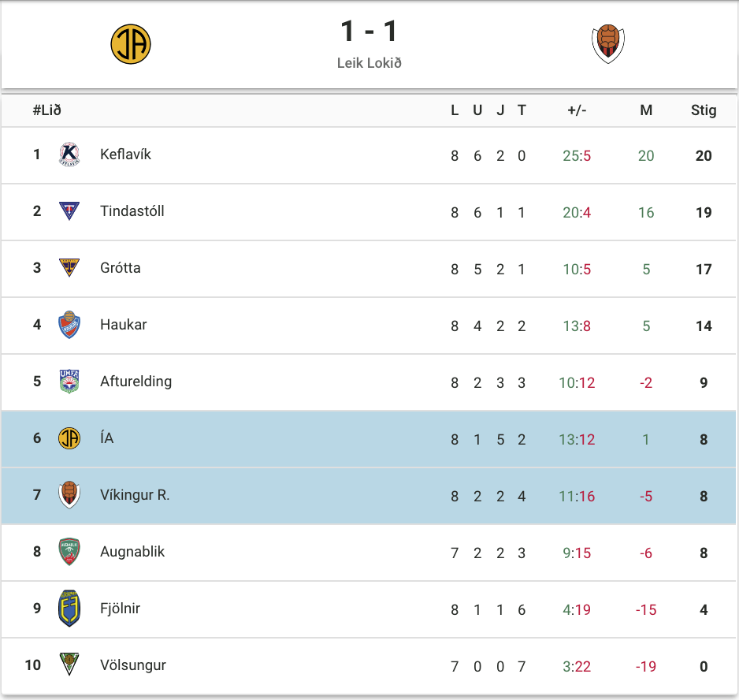Click the ÍA crest in match header
Screen dimensions: 739x700
[131, 44]
